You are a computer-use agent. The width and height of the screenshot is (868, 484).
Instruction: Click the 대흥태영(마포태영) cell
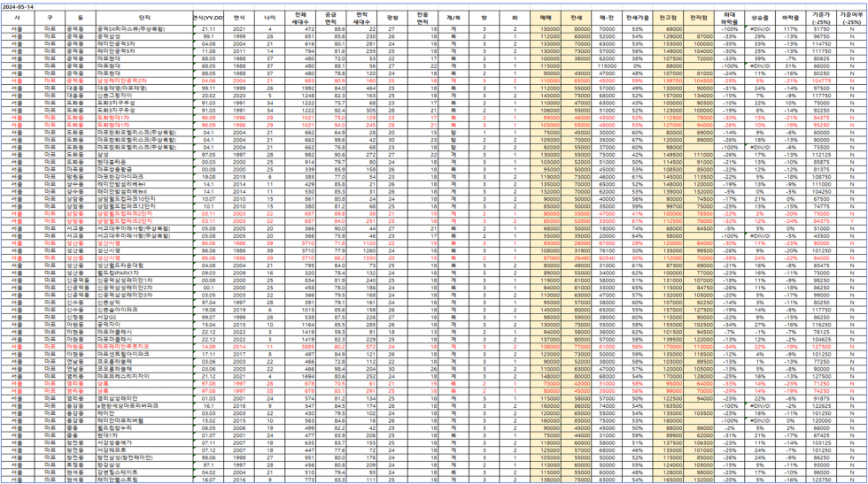point(144,88)
